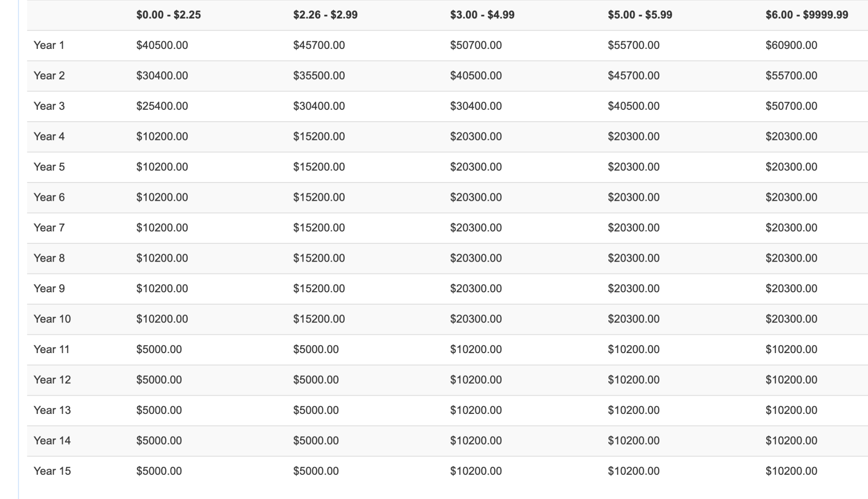Select the $2.26 - $2.99 column header

(325, 15)
